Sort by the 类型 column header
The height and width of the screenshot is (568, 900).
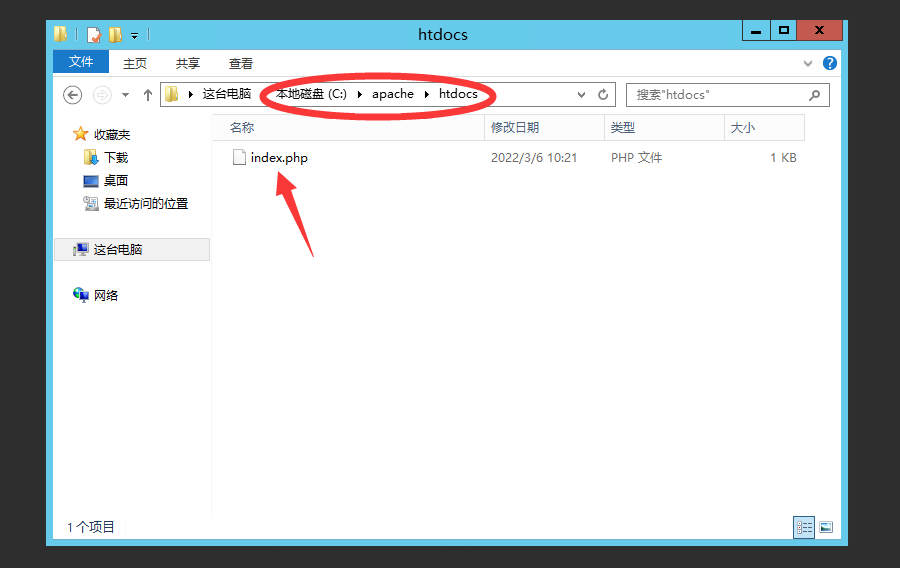click(664, 127)
